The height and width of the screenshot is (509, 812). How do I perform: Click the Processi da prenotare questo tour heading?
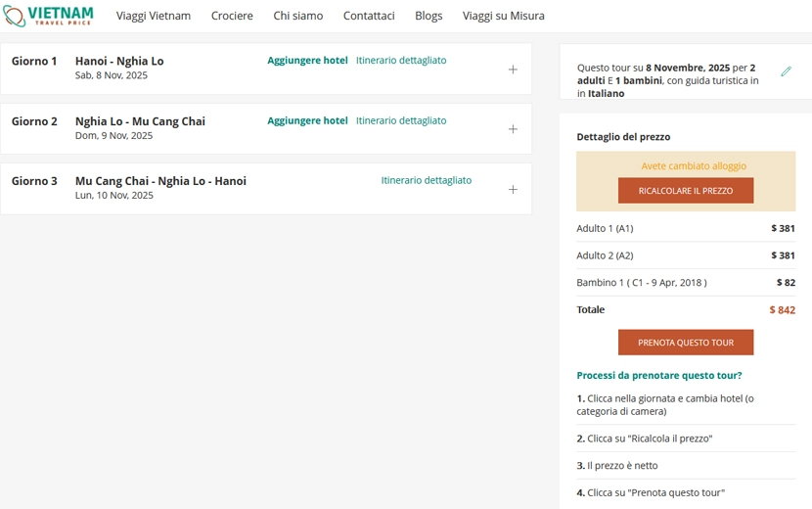(x=658, y=375)
